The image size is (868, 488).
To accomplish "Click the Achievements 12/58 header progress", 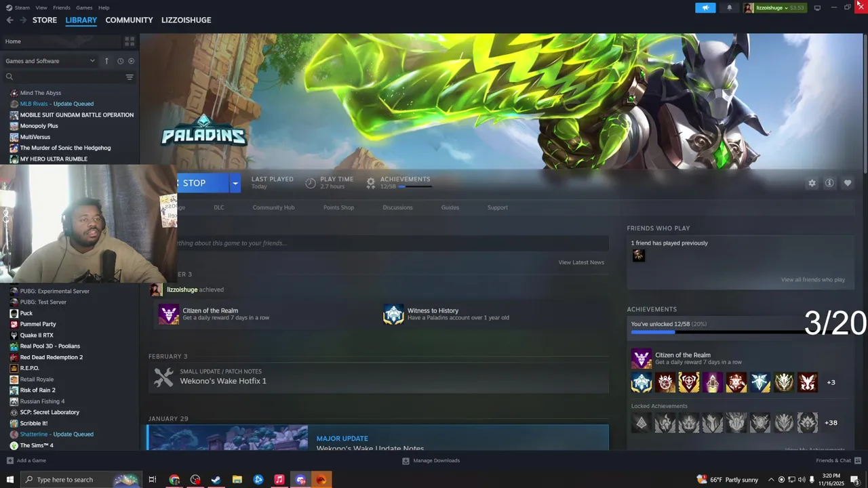I will tap(398, 182).
